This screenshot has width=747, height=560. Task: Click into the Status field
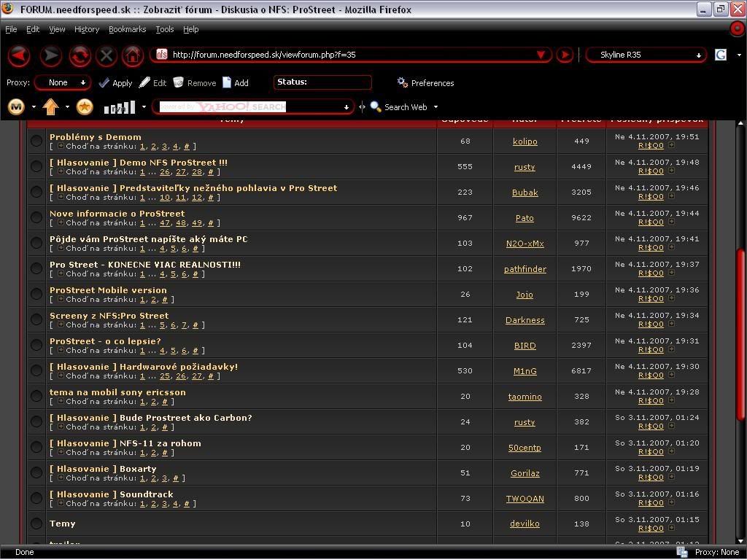[322, 82]
